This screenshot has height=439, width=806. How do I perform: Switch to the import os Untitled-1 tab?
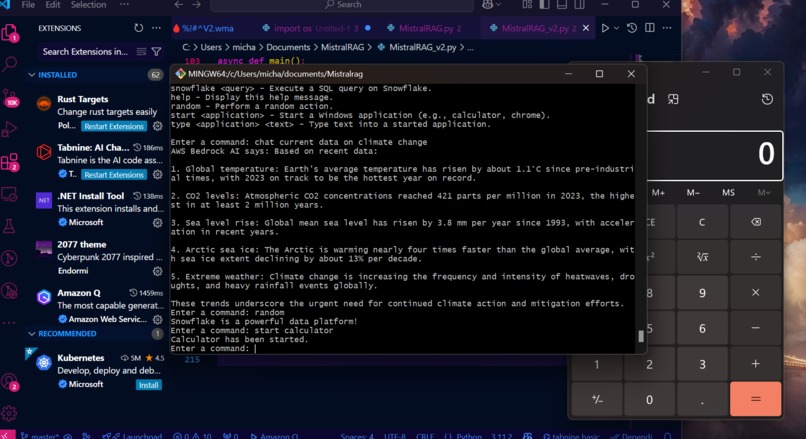[315, 28]
